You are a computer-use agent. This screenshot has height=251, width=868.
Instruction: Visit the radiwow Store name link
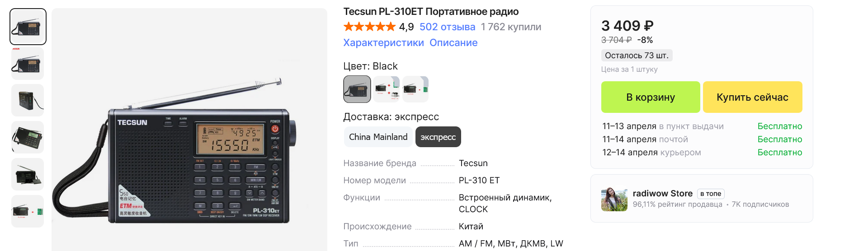(x=662, y=194)
